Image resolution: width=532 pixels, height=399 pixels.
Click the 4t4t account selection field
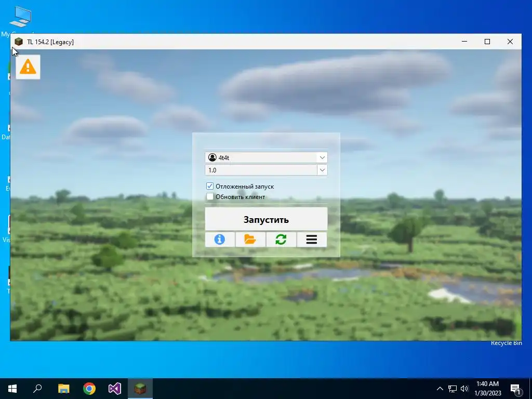tap(266, 157)
